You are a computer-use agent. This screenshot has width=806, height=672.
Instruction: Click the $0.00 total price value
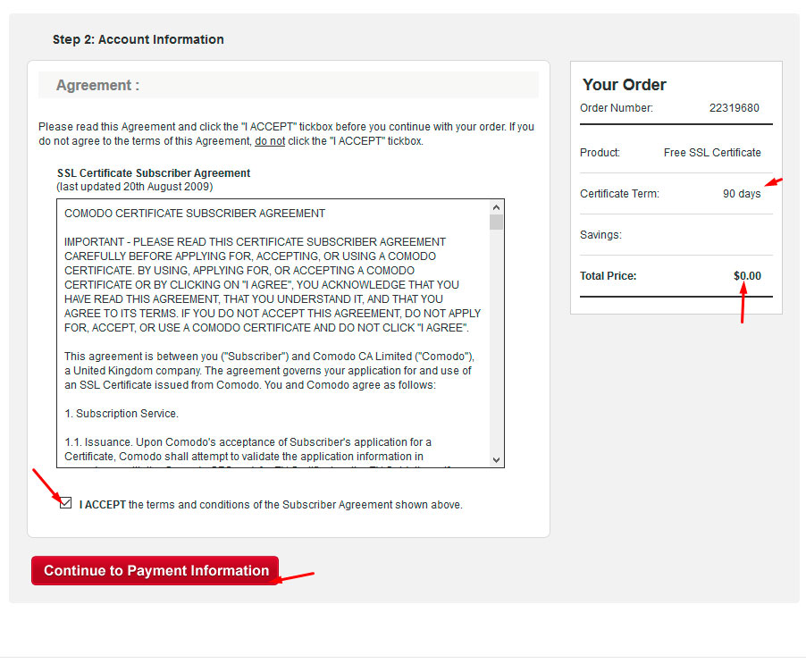(x=747, y=276)
